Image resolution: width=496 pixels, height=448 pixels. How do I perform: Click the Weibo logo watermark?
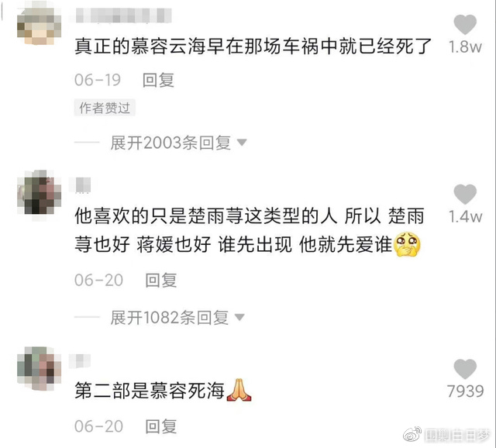pos(413,434)
